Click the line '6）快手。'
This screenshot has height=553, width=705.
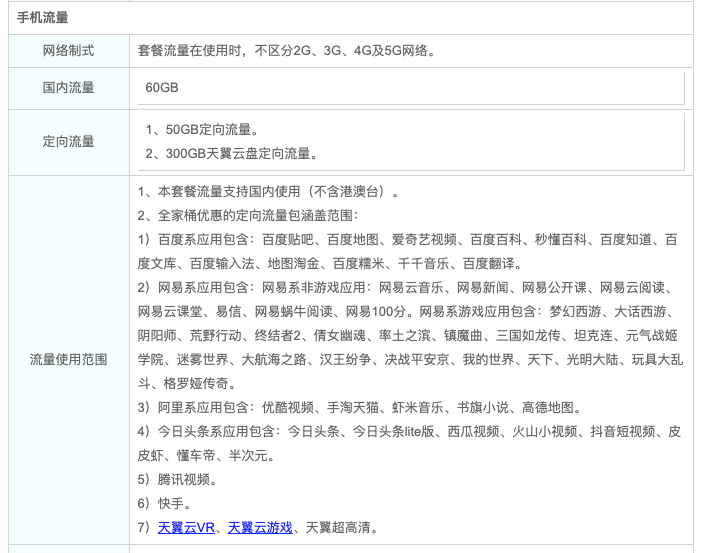pyautogui.click(x=165, y=504)
